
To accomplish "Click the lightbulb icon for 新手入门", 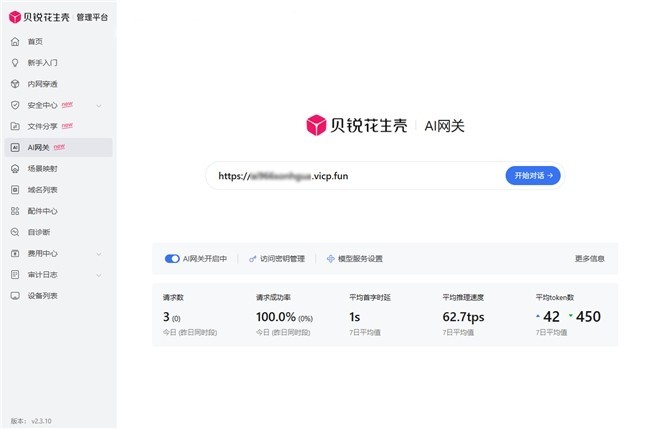I will tap(15, 62).
